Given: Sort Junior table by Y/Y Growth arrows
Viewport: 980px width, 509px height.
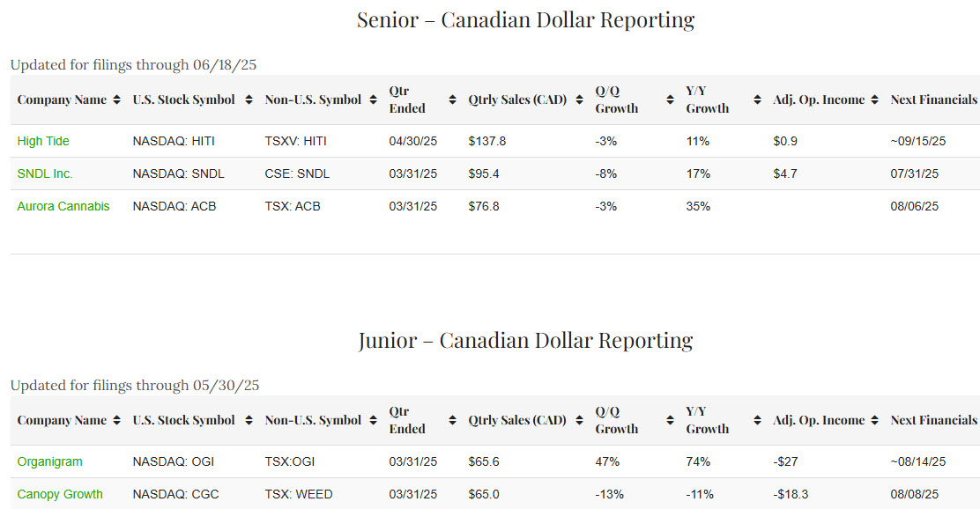Looking at the screenshot, I should click(757, 420).
